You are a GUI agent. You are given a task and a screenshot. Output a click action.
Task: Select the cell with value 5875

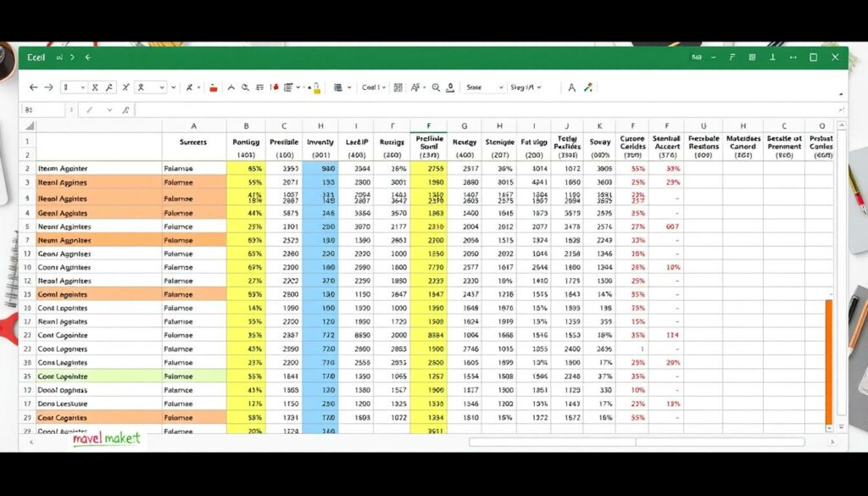(x=284, y=213)
